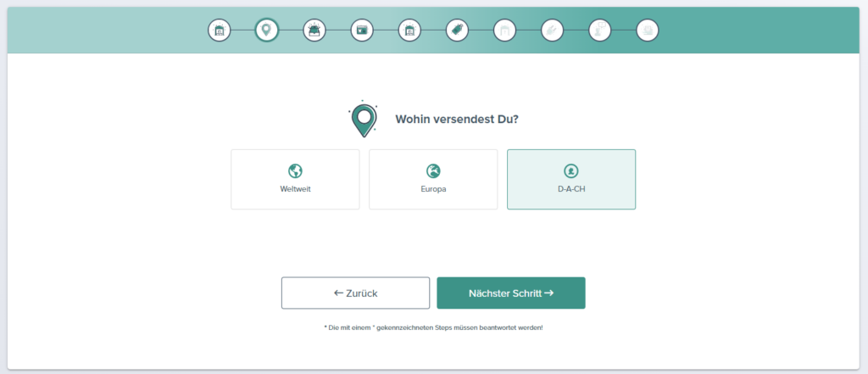Image resolution: width=868 pixels, height=374 pixels.
Task: Select the location pin step in the progress bar
Action: [267, 31]
